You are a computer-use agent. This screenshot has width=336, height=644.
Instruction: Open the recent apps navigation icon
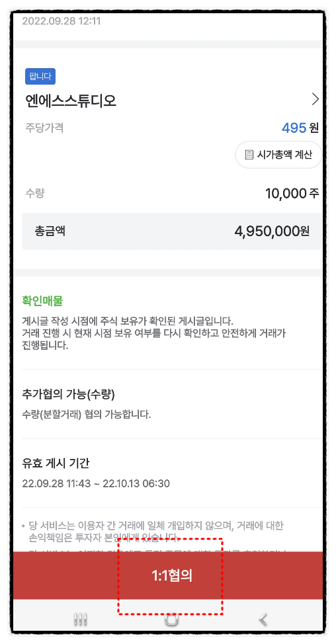click(x=80, y=619)
